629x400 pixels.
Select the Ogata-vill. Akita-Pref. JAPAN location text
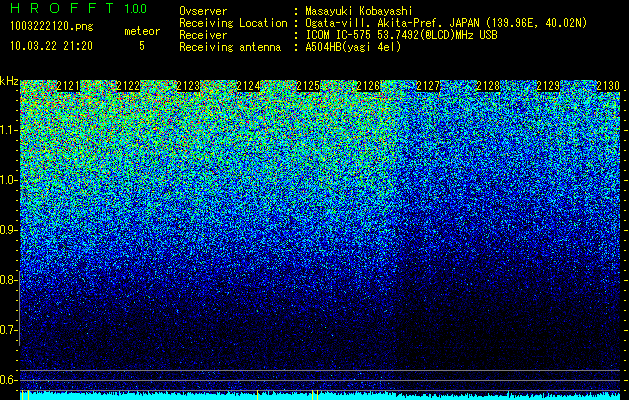[x=445, y=23]
